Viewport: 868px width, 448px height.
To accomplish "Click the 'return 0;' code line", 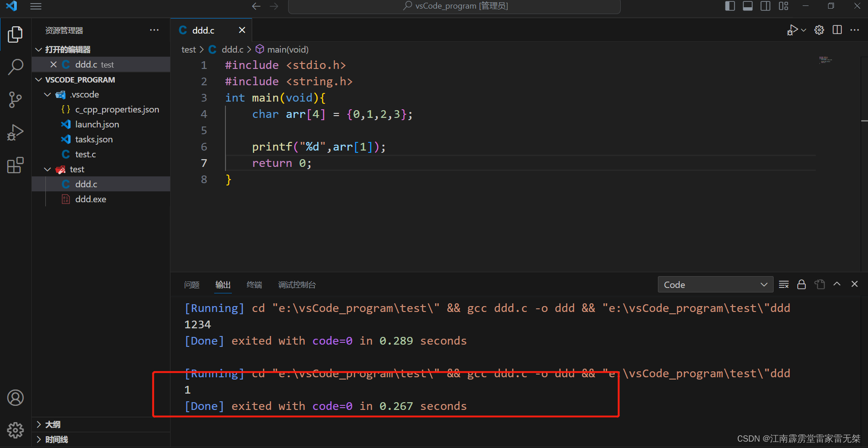I will point(282,163).
